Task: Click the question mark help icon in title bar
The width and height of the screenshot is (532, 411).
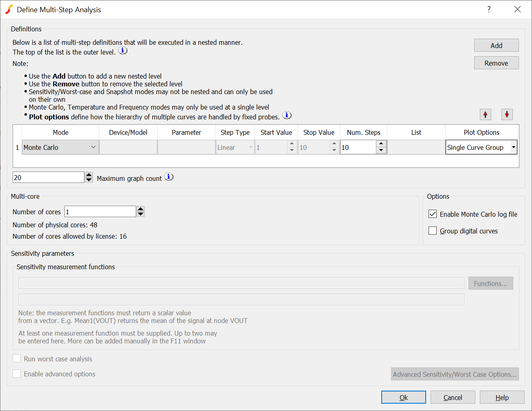Action: point(489,9)
